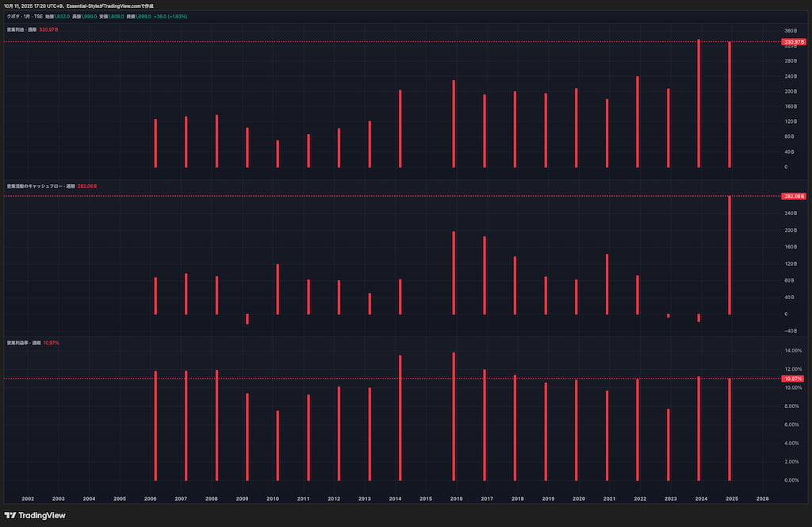
Task: Click the 2010 label on time axis
Action: coord(273,498)
